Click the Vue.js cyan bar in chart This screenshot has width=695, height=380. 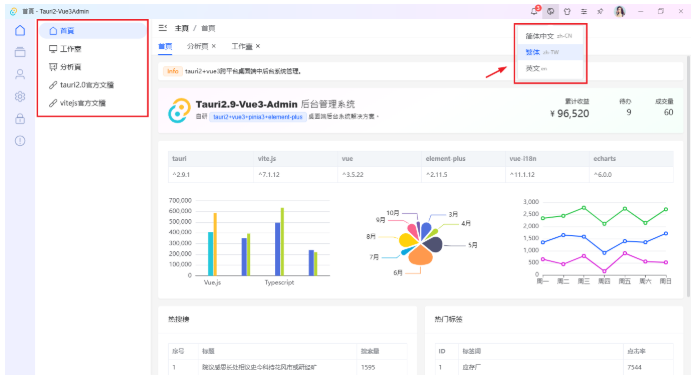(x=211, y=254)
